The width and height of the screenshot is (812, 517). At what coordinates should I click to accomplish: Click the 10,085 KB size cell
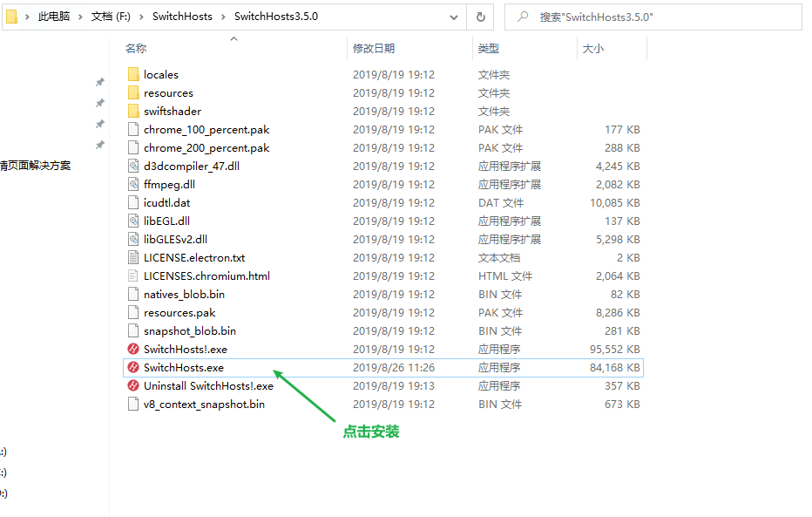pos(615,202)
